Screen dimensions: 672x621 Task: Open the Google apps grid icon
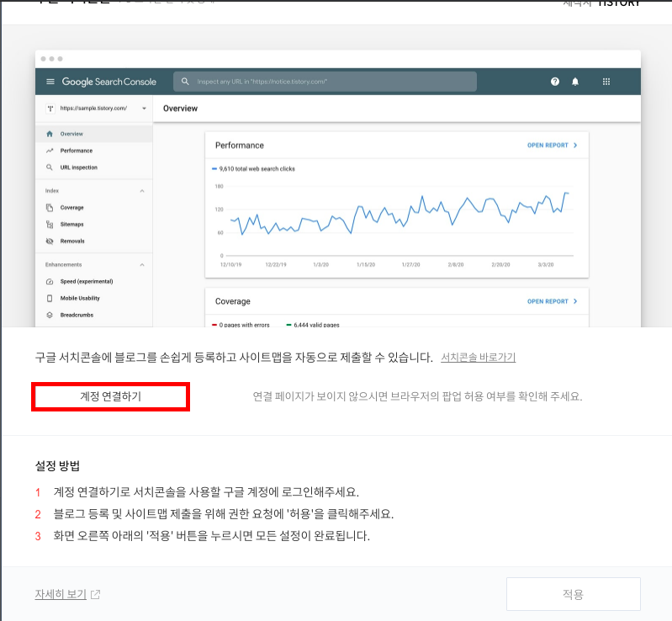click(606, 82)
